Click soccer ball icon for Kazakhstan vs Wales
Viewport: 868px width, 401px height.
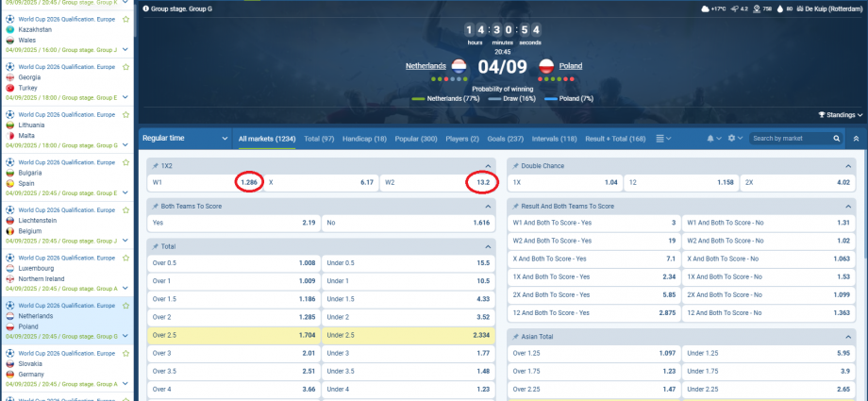10,20
